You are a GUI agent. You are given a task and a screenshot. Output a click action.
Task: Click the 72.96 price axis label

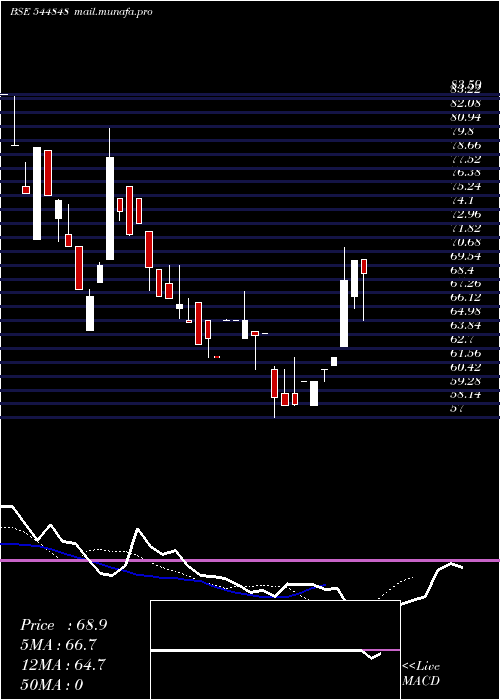coord(466,214)
